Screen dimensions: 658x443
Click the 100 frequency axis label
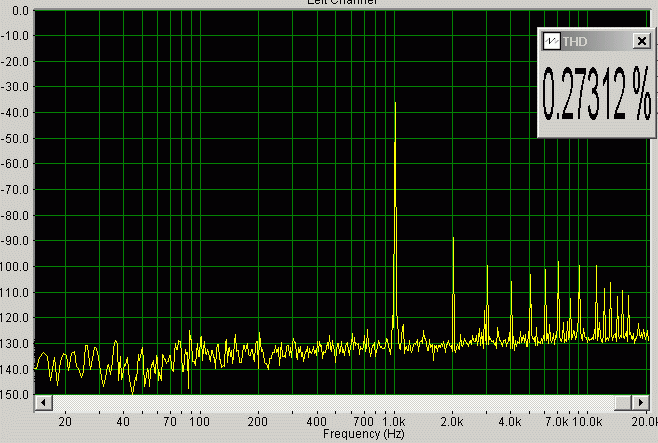pos(199,422)
